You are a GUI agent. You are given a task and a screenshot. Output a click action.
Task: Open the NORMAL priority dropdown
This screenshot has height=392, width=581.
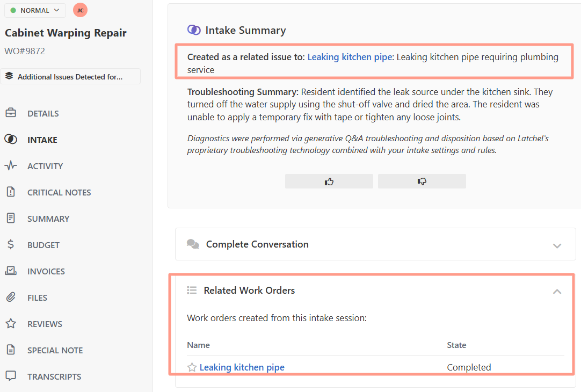(x=35, y=10)
